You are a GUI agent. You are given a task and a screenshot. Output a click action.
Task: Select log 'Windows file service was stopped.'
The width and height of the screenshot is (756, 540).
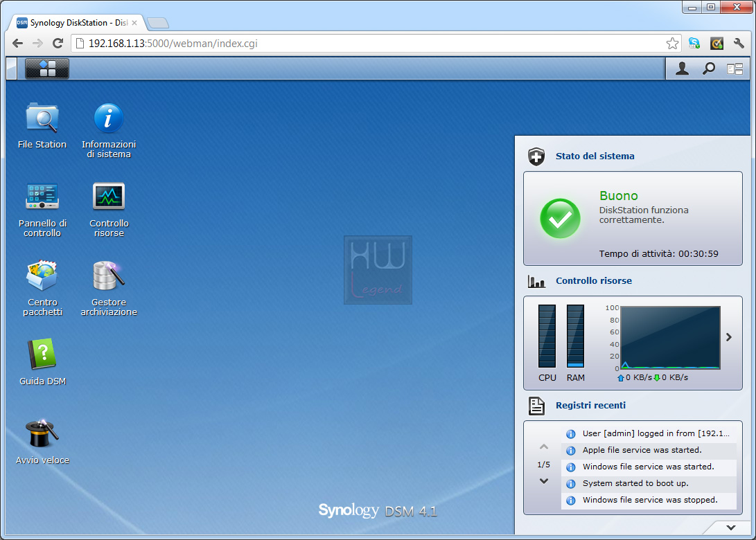click(649, 501)
